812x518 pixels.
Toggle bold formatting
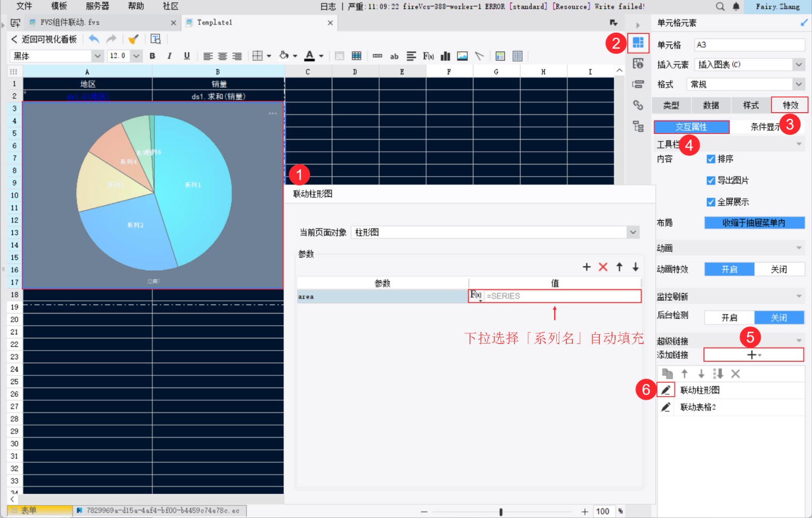tap(152, 56)
